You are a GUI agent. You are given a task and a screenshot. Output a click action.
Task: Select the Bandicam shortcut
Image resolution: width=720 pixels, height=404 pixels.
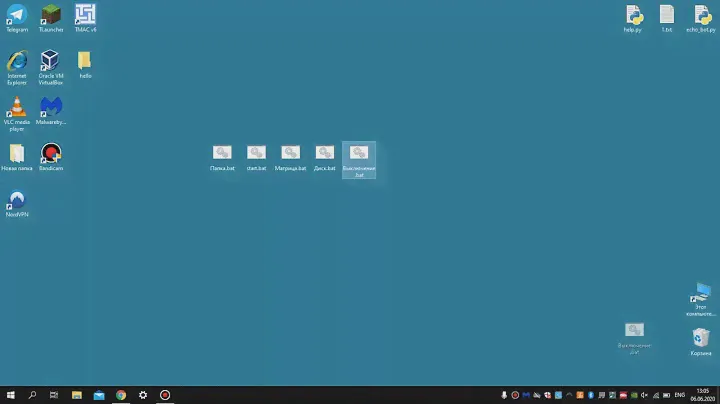[51, 153]
